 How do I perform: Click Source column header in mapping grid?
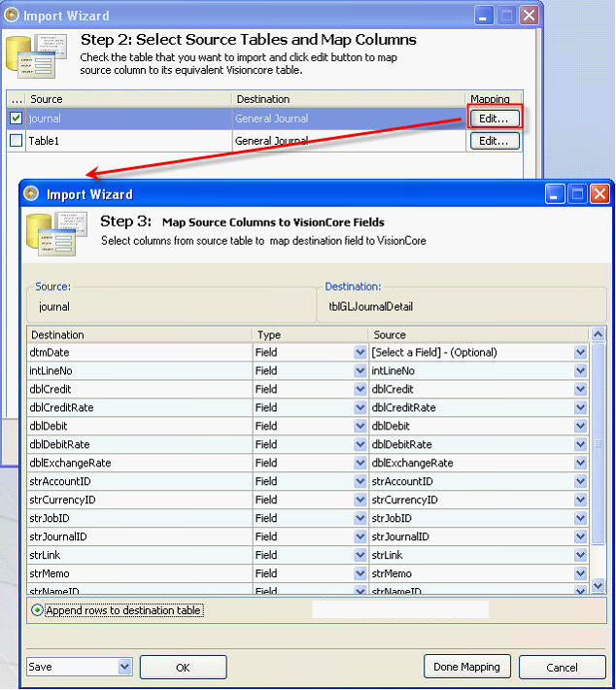coord(479,335)
